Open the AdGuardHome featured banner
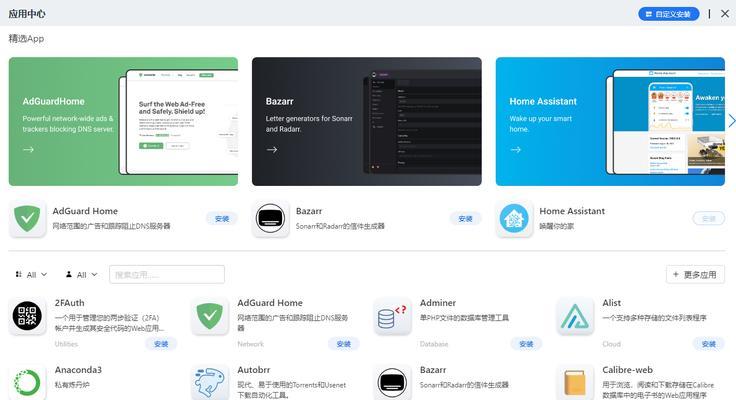The width and height of the screenshot is (736, 400). pyautogui.click(x=123, y=122)
